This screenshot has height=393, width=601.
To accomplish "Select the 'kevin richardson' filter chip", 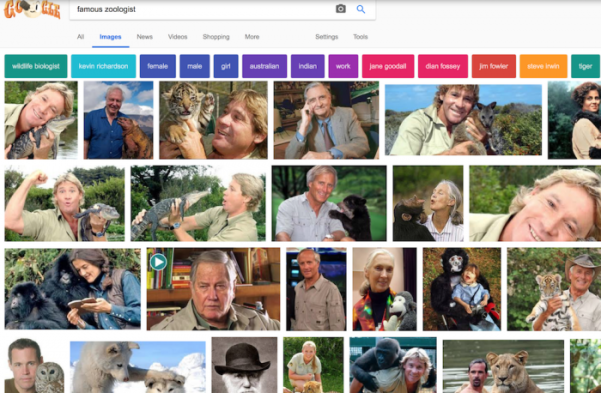I will click(x=103, y=66).
